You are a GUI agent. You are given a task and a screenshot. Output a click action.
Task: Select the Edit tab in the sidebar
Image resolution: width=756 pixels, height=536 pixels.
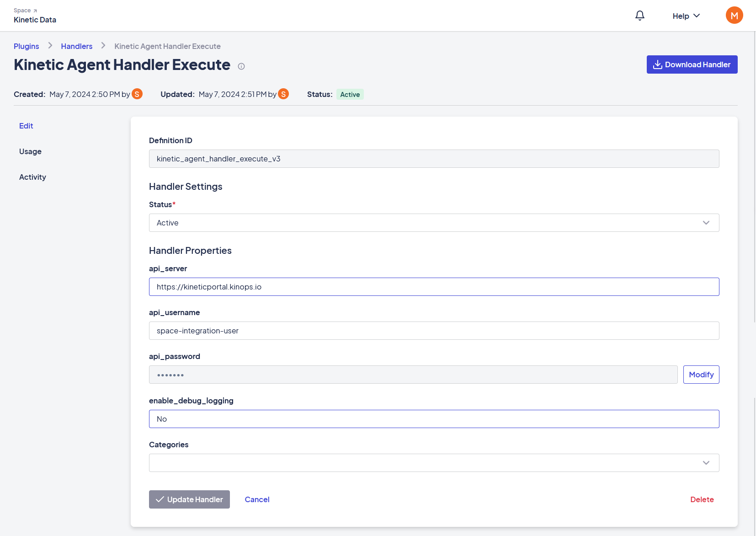tap(26, 126)
